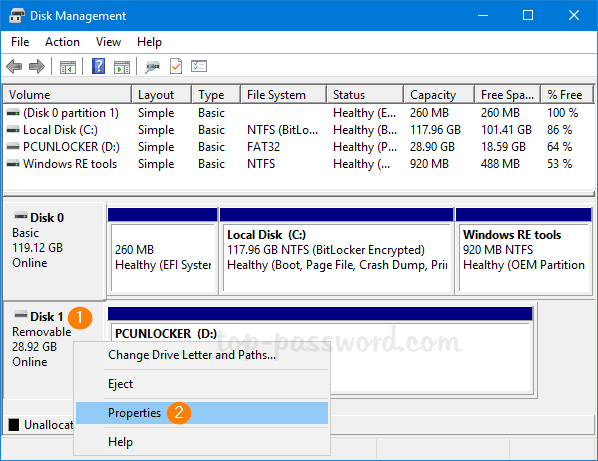The width and height of the screenshot is (598, 461).
Task: Open the File menu
Action: [x=20, y=42]
